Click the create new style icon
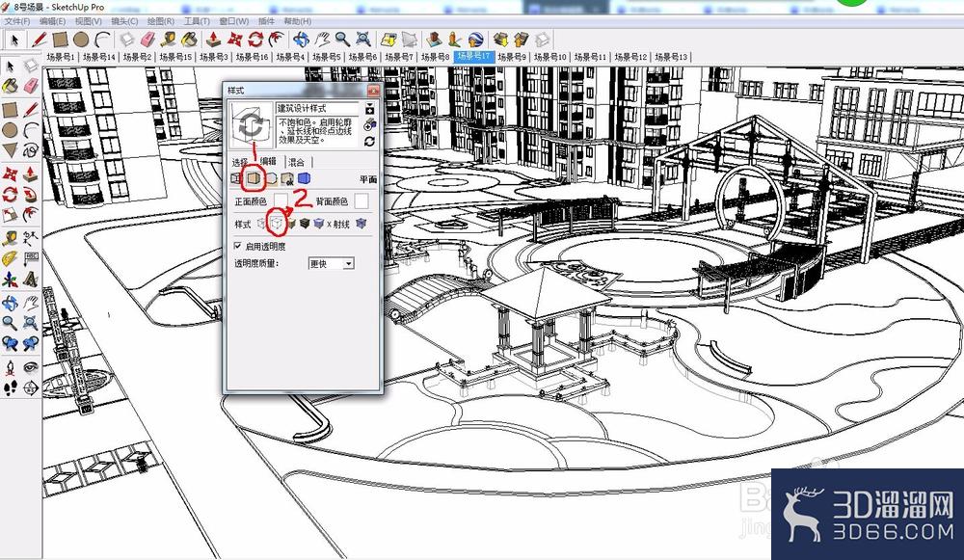 point(369,124)
